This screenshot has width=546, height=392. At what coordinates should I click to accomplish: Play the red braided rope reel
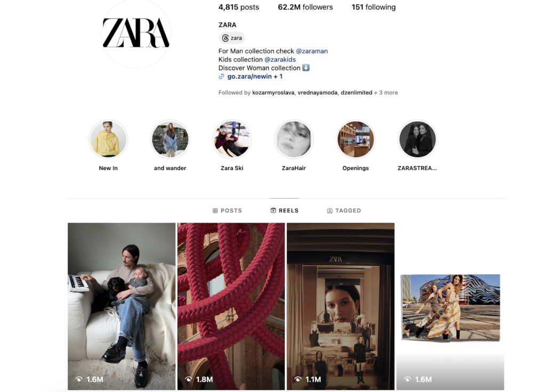coord(231,306)
